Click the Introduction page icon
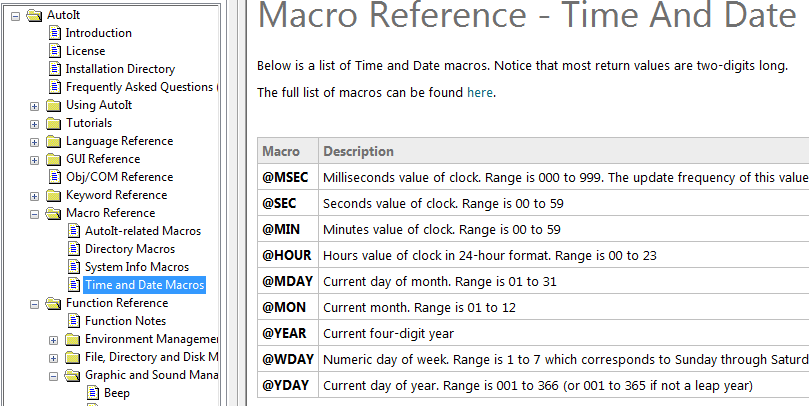 (x=55, y=33)
